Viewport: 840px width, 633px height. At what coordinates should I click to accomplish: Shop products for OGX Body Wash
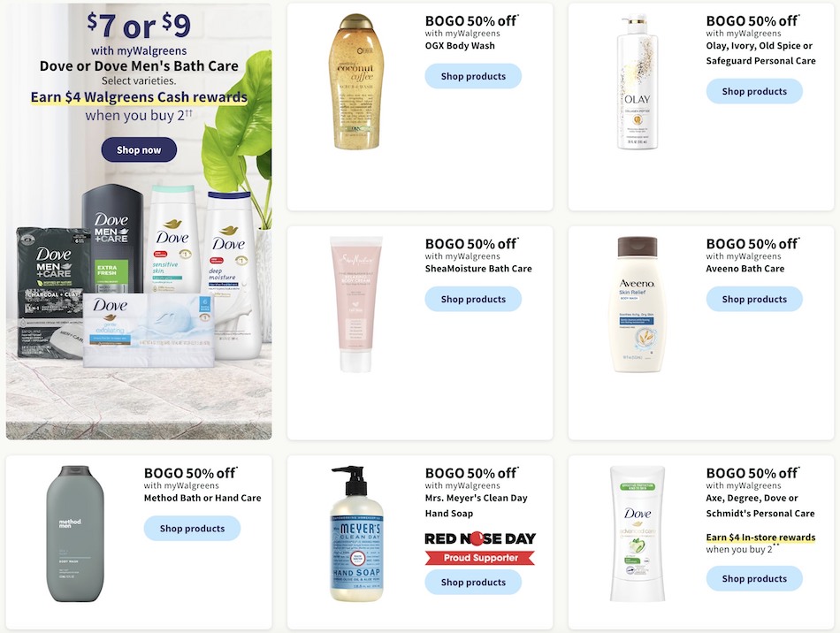tap(473, 76)
